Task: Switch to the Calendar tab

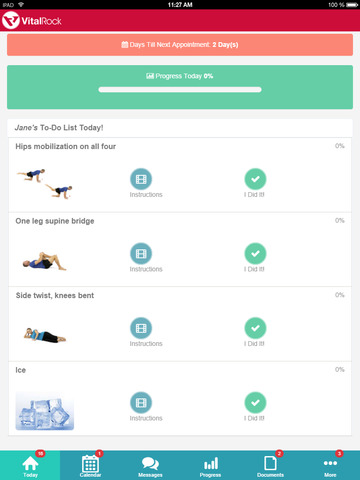Action: (90, 465)
